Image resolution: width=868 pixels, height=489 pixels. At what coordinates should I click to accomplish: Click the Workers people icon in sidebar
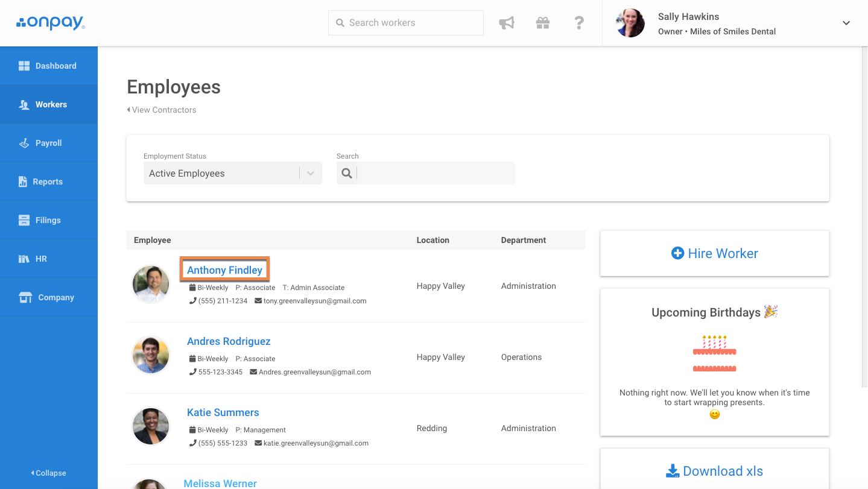coord(24,104)
